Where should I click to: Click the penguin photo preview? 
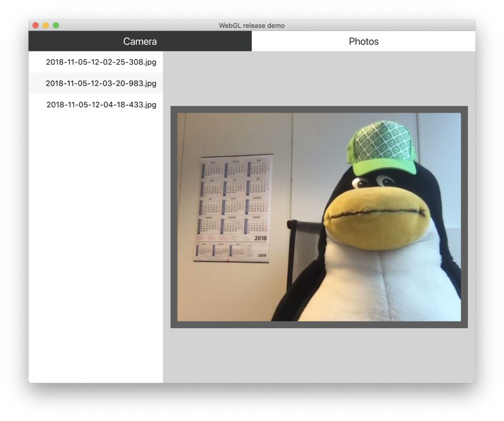(x=319, y=217)
